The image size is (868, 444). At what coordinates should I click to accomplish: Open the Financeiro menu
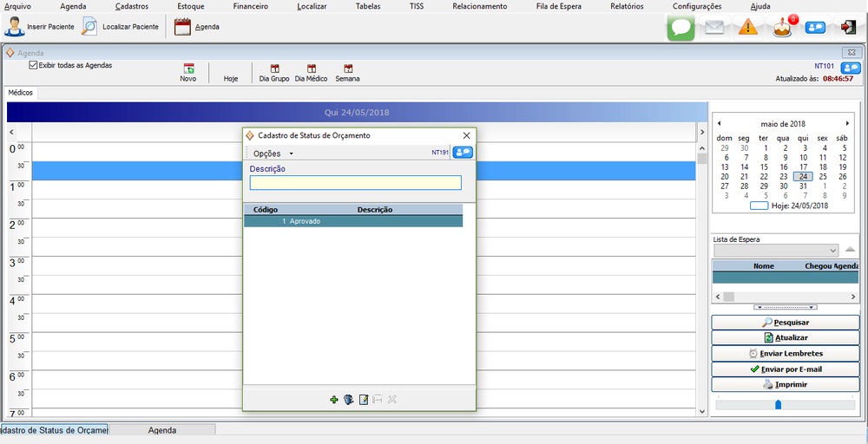tap(251, 6)
